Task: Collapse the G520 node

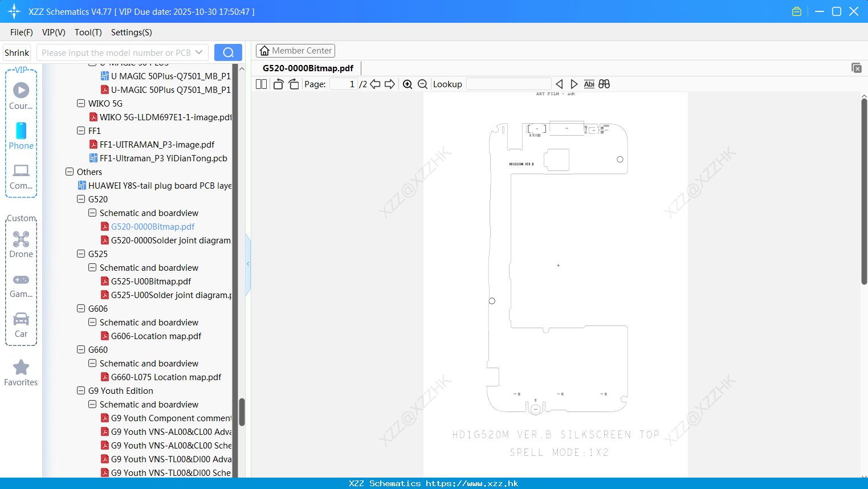Action: click(x=81, y=199)
